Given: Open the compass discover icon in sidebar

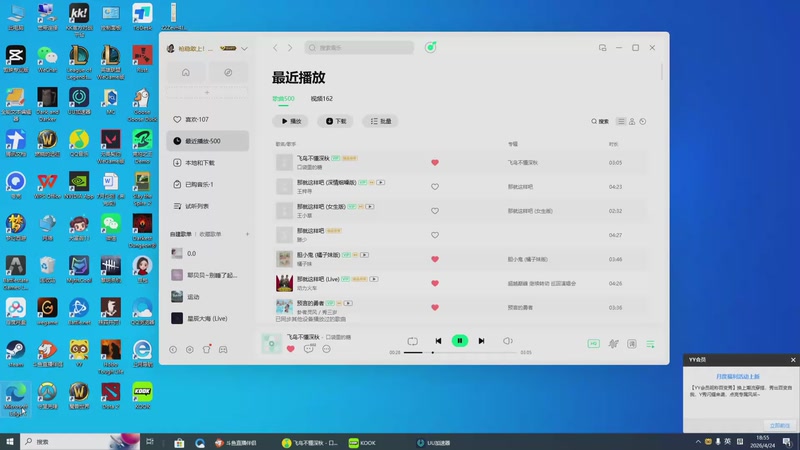Looking at the screenshot, I should pos(228,72).
